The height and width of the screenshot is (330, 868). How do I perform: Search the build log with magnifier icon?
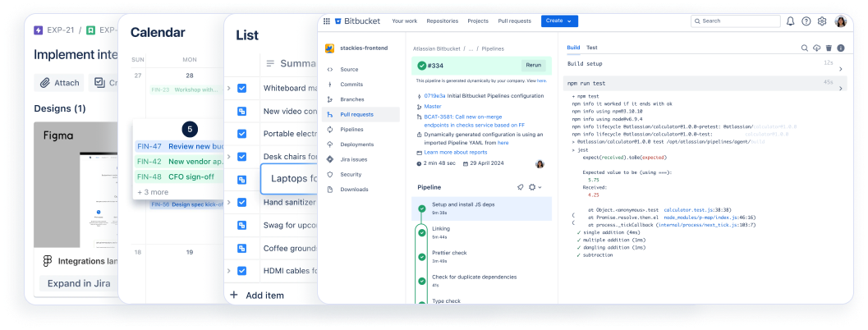pos(804,48)
